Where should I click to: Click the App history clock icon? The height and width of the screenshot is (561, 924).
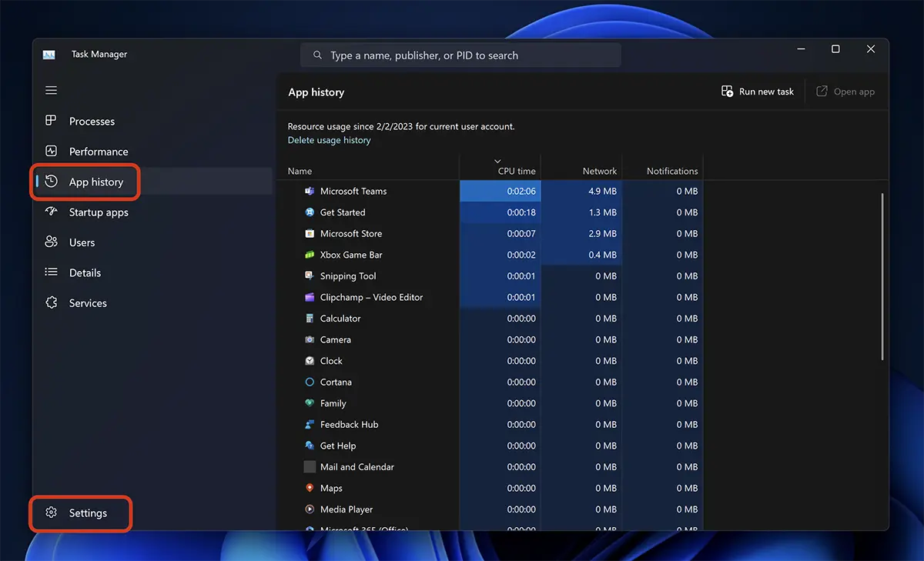[x=51, y=182]
